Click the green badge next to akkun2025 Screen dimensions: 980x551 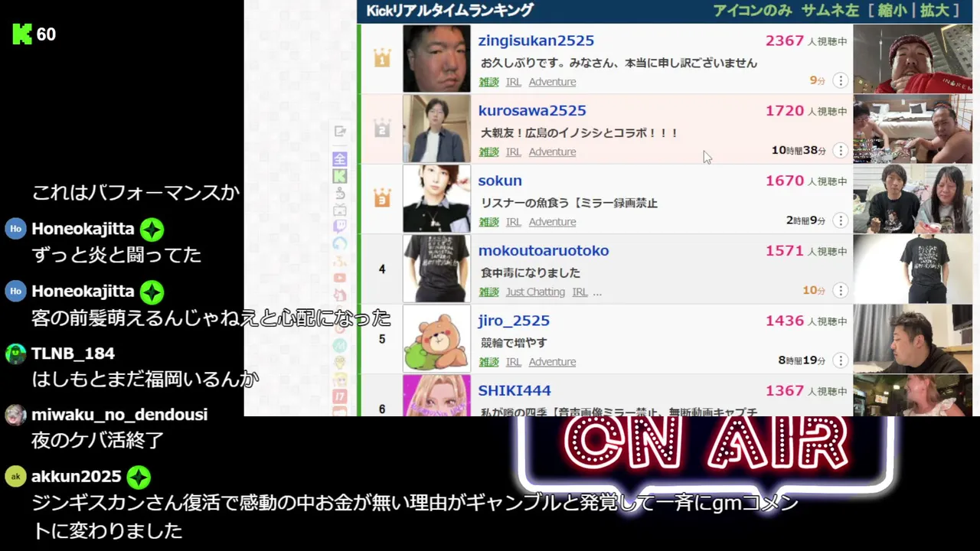(139, 478)
